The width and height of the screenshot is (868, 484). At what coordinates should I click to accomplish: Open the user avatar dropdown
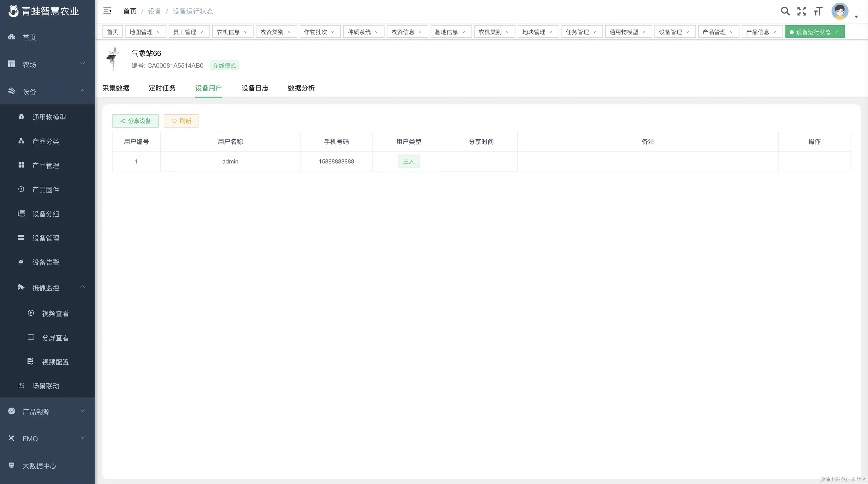point(840,11)
